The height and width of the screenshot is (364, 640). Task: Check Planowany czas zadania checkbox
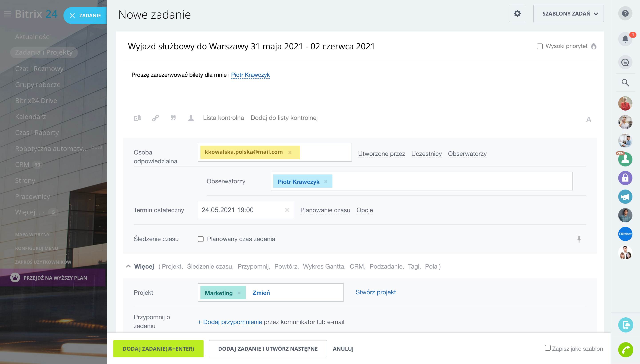pyautogui.click(x=200, y=239)
